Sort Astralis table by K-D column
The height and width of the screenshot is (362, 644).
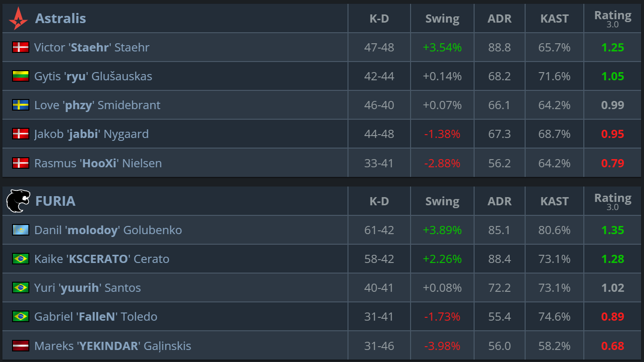pos(379,18)
